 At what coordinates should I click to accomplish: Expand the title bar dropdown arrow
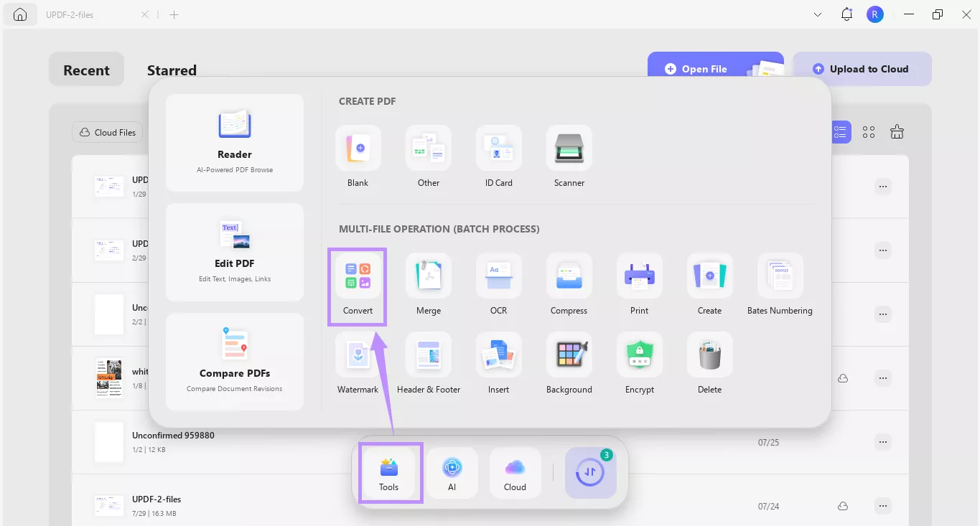(x=818, y=14)
